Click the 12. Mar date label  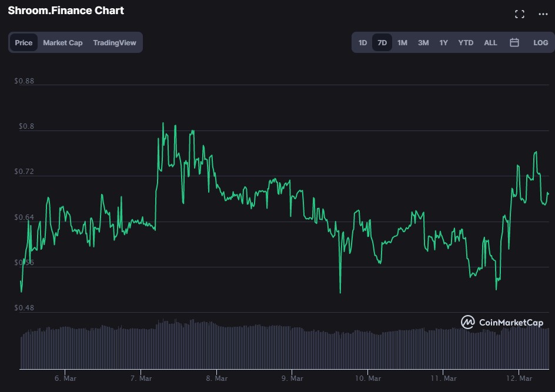click(x=519, y=378)
